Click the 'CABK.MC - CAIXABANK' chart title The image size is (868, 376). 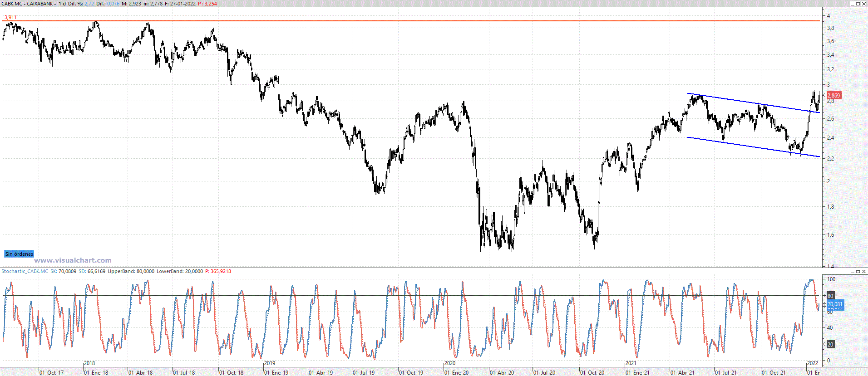tap(28, 4)
